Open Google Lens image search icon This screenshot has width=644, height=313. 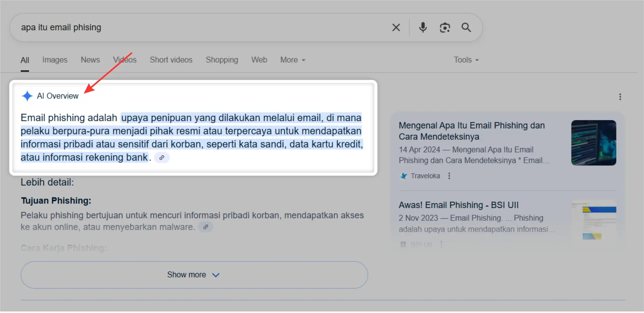pos(445,27)
